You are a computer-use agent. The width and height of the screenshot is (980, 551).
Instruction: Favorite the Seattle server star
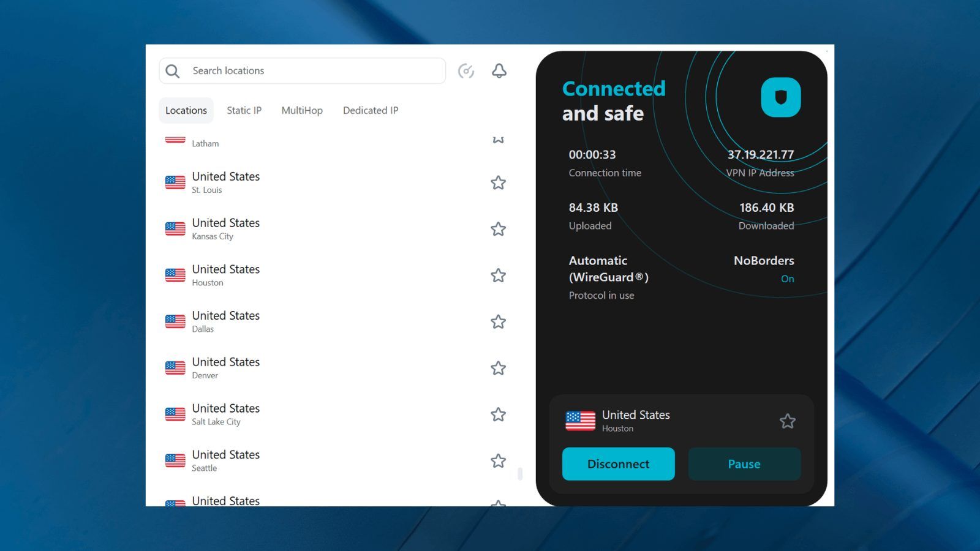(x=499, y=461)
